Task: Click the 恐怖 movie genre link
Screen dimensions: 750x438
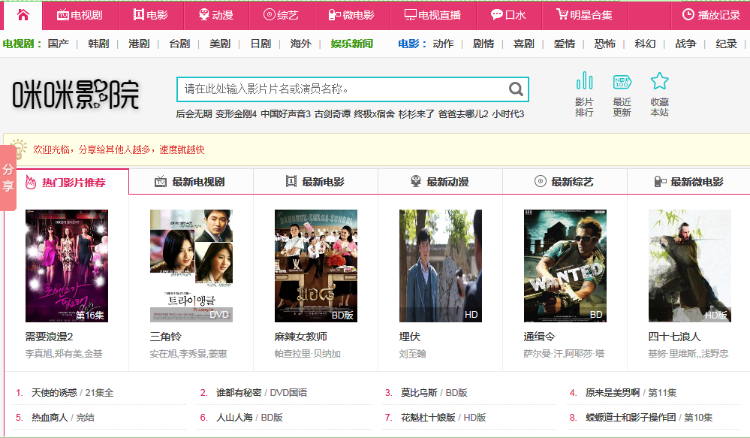Action: pos(605,44)
